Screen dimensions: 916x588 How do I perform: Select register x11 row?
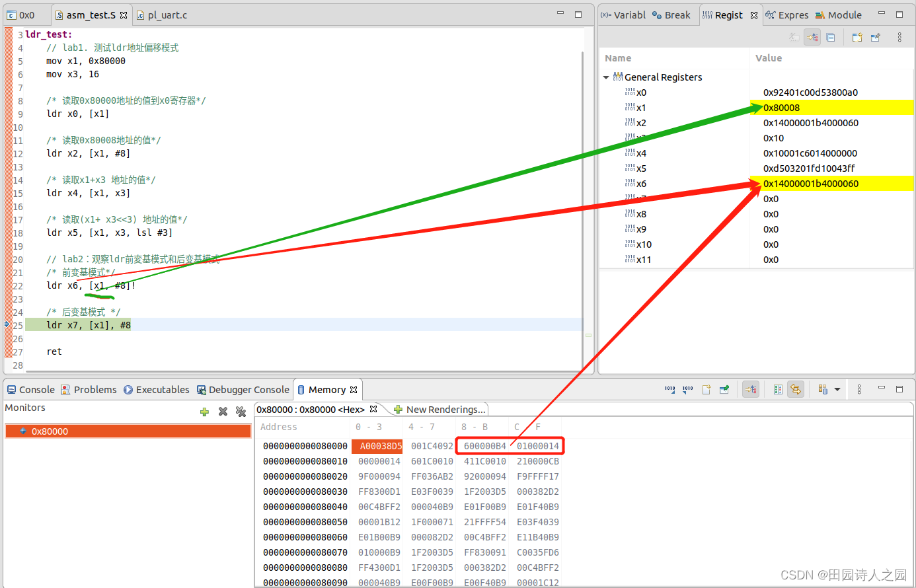757,260
